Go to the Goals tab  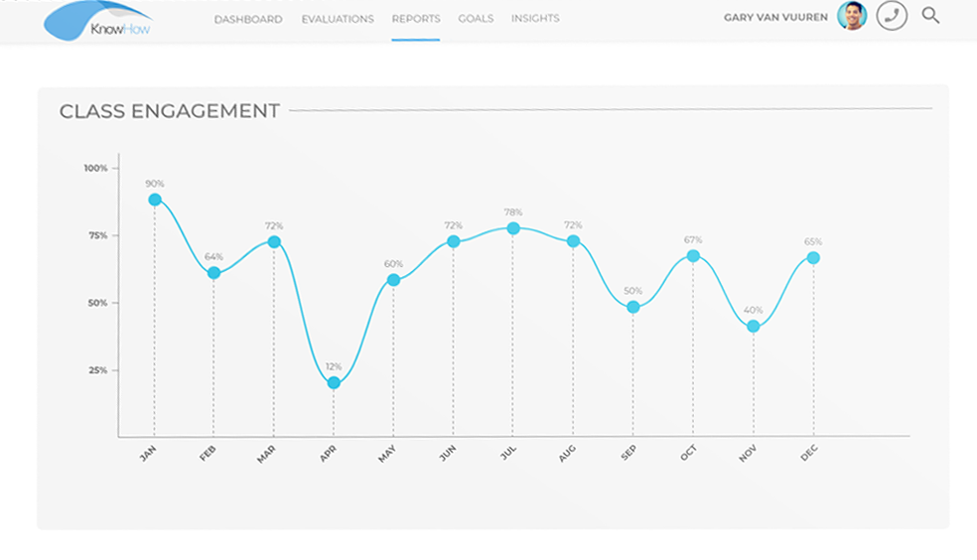476,19
